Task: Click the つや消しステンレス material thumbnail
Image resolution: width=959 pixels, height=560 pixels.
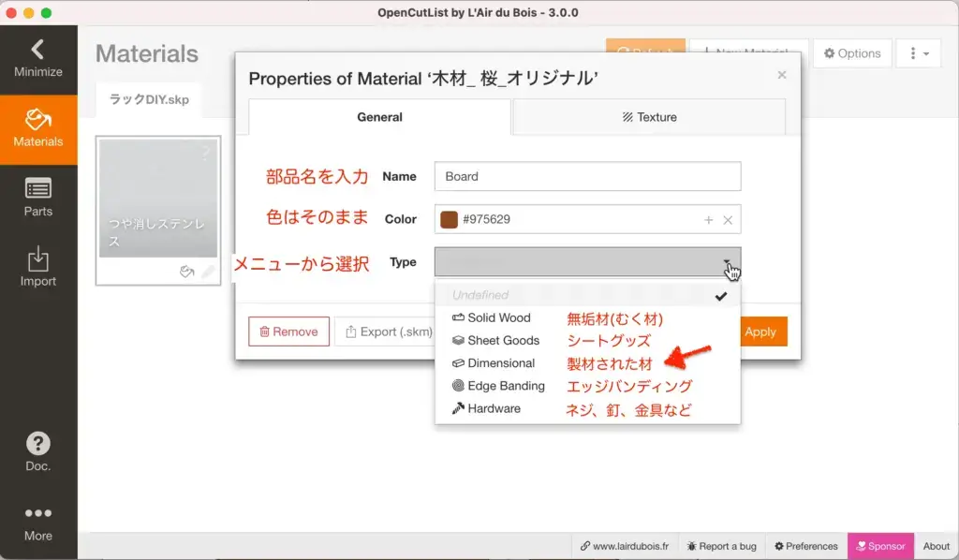Action: point(158,197)
